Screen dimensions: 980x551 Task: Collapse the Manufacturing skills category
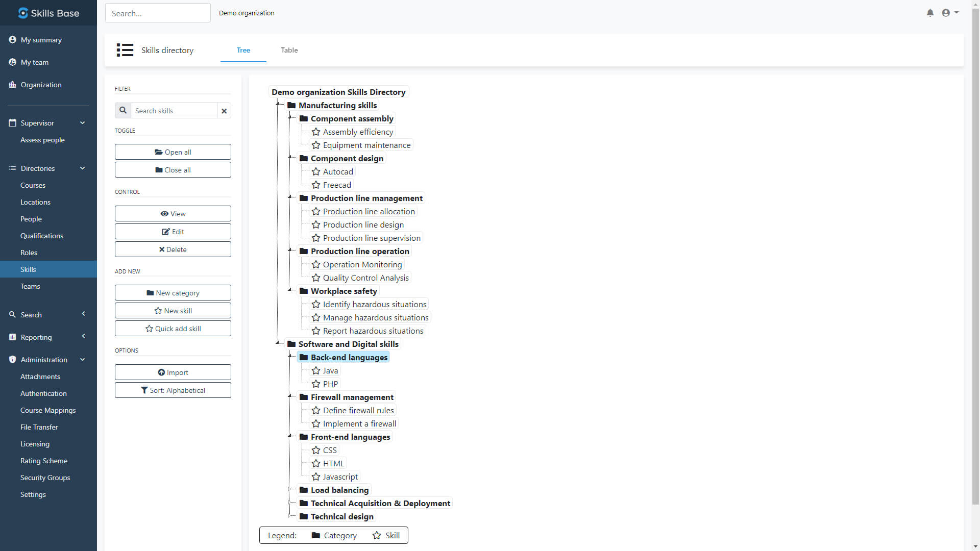pos(278,104)
